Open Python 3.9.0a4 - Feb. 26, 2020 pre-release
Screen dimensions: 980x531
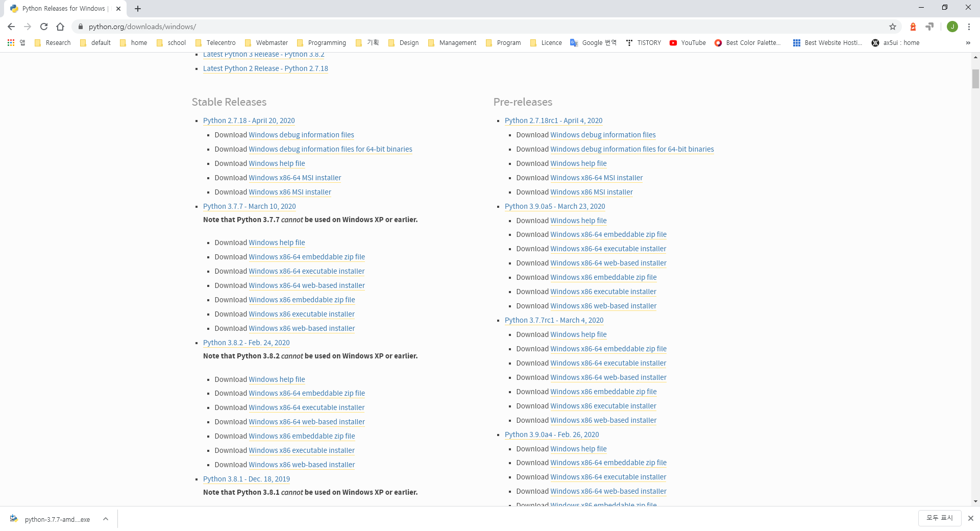552,435
